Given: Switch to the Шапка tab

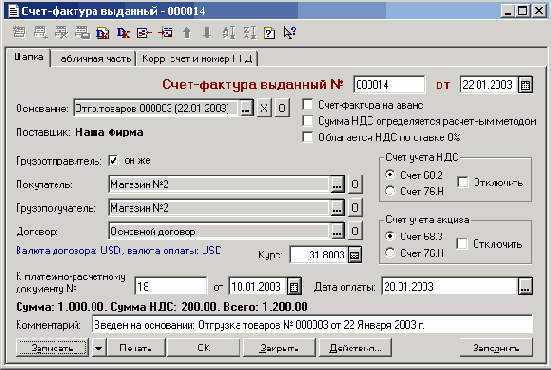Looking at the screenshot, I should pos(29,57).
